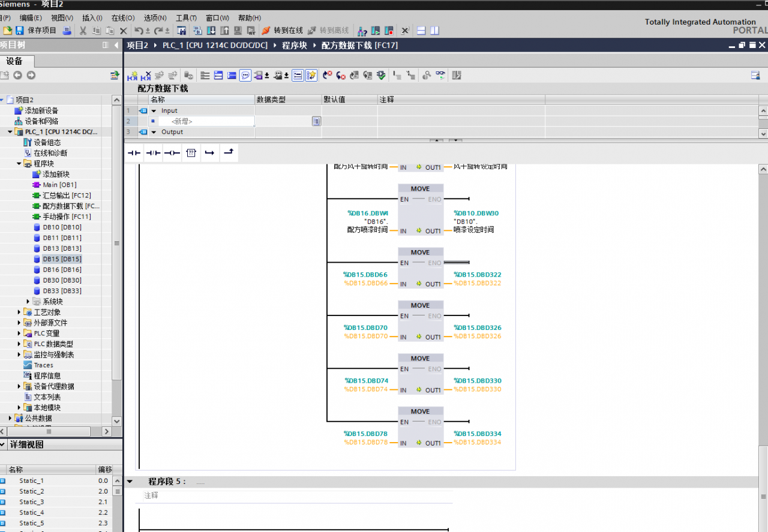Image resolution: width=768 pixels, height=532 pixels.
Task: Split editor space vertically icon
Action: (x=434, y=31)
